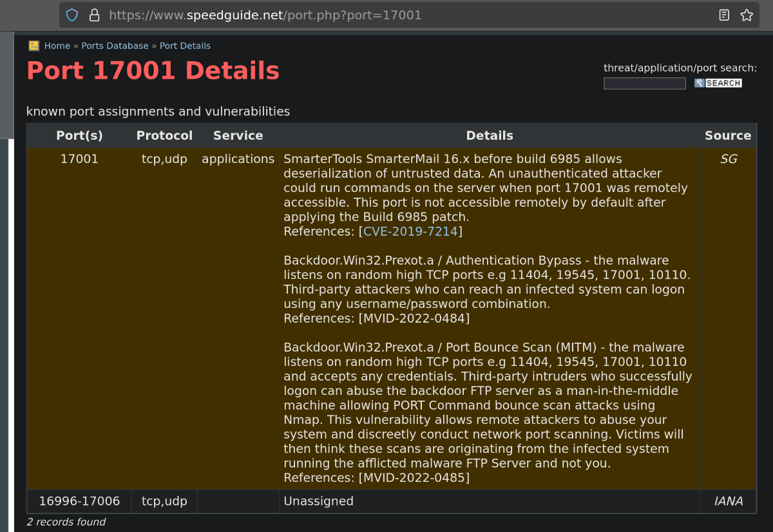773x532 pixels.
Task: Click the Source column header
Action: (728, 135)
